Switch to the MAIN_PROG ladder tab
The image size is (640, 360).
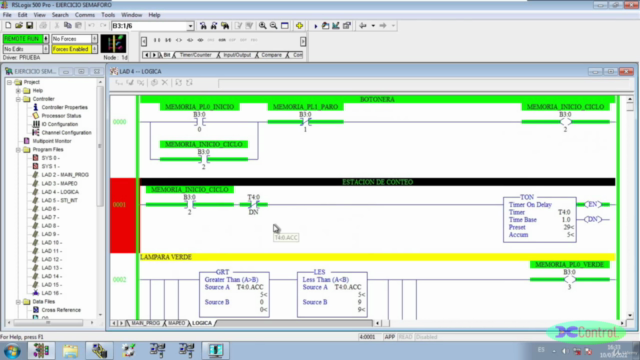145,323
